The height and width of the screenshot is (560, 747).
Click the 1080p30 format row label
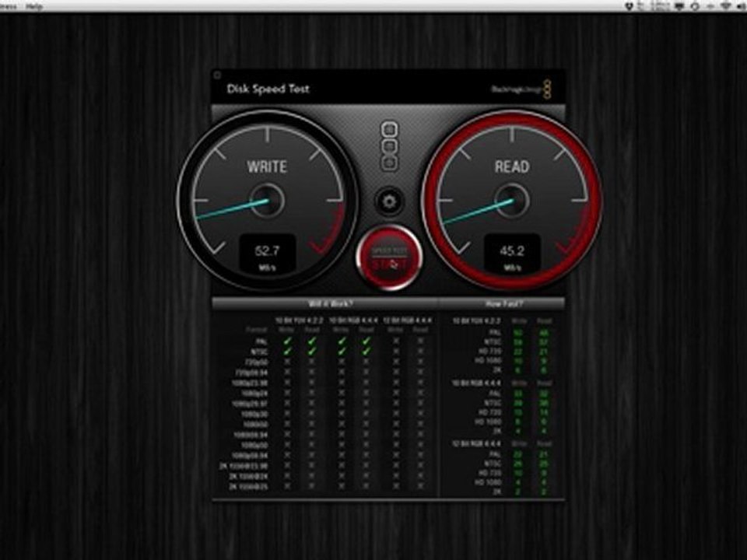coord(254,415)
